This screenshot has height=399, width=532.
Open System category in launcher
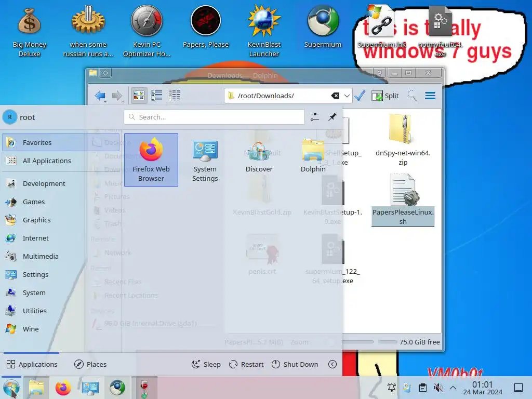pos(61,293)
